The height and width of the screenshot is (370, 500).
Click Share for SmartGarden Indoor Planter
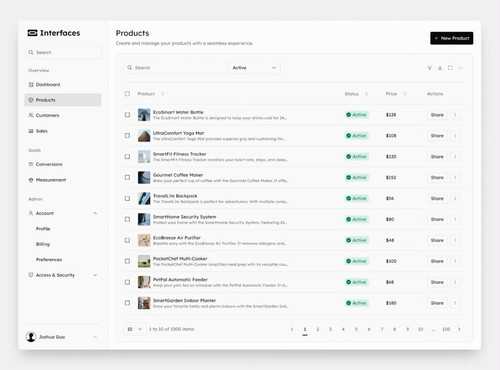click(x=437, y=303)
